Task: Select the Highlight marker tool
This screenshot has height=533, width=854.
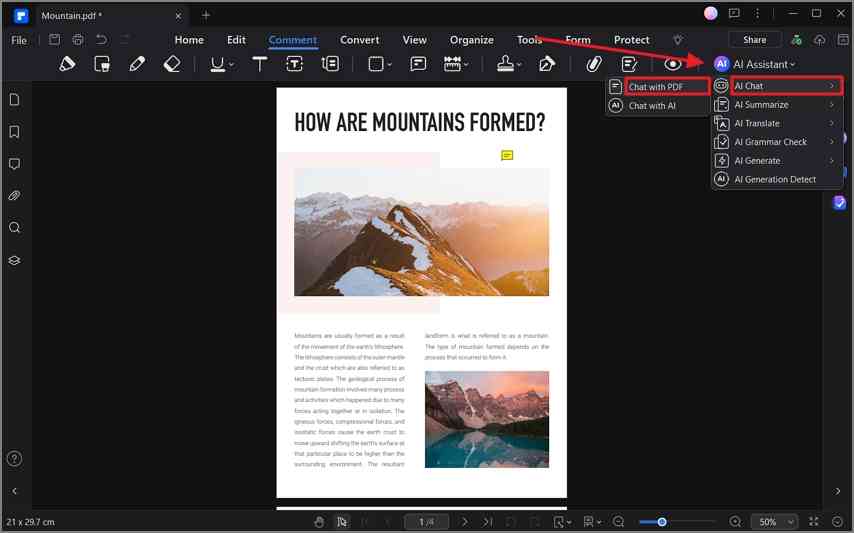Action: (x=67, y=64)
